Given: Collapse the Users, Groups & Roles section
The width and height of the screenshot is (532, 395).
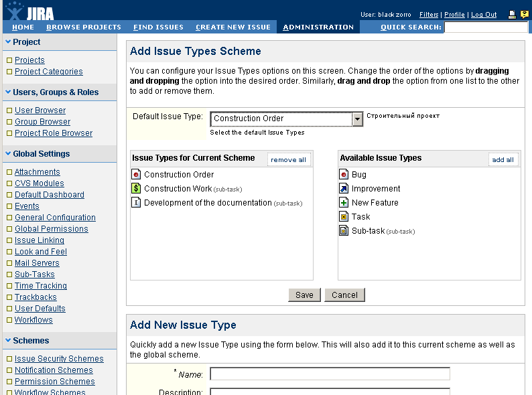Looking at the screenshot, I should (x=8, y=92).
